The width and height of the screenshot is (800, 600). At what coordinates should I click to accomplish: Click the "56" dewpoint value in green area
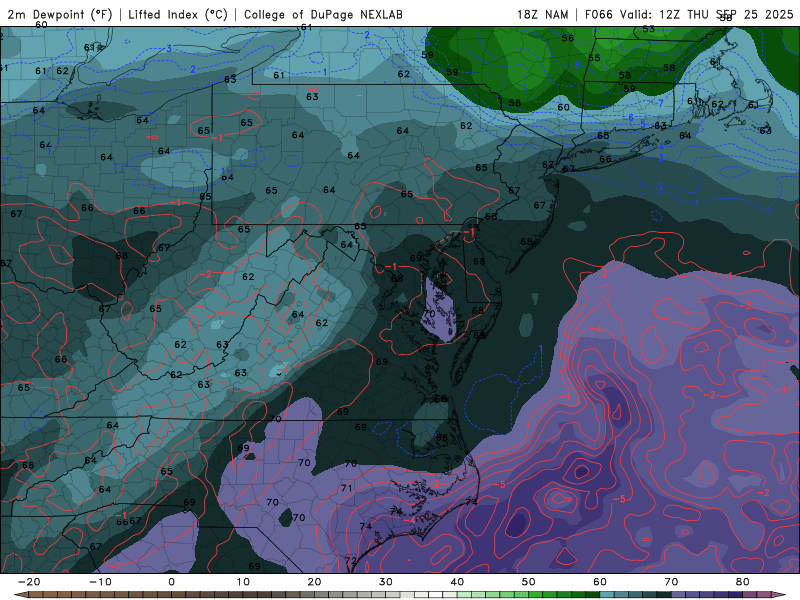tap(567, 38)
